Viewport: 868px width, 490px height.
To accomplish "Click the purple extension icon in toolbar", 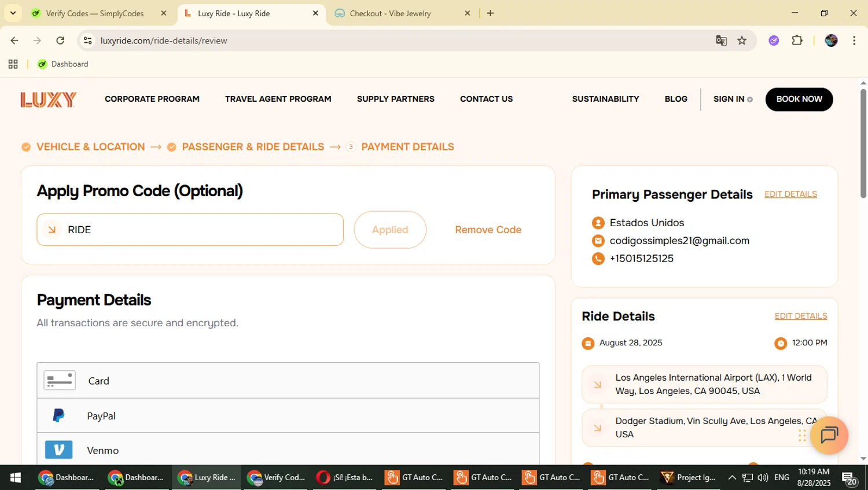I will pyautogui.click(x=774, y=40).
